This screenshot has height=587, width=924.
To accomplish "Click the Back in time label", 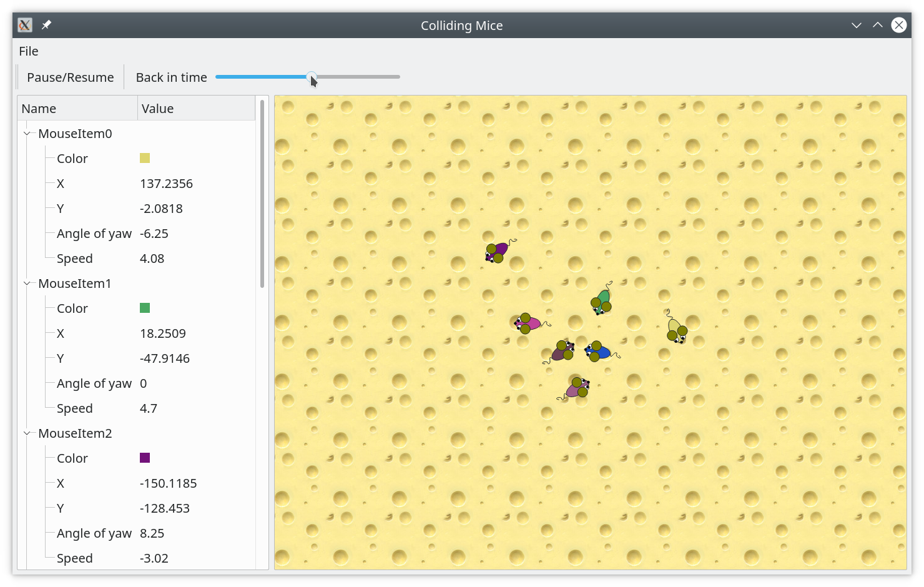I will pyautogui.click(x=172, y=77).
